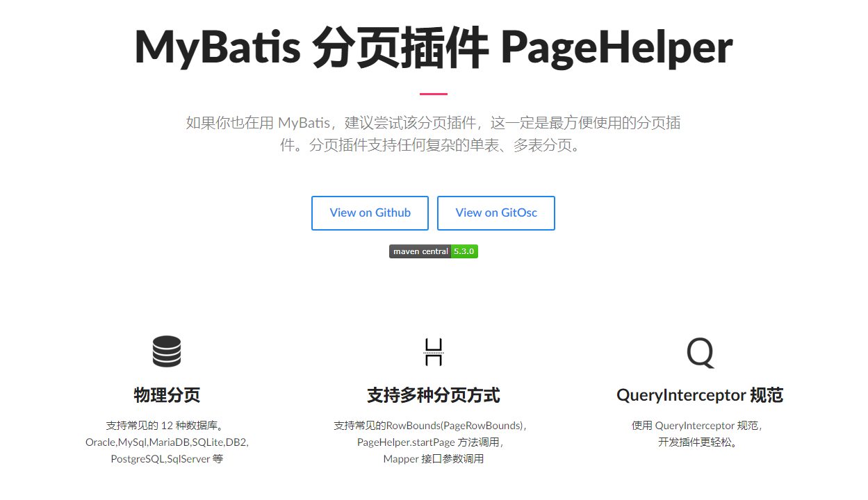Click the database stack icon

coord(167,351)
